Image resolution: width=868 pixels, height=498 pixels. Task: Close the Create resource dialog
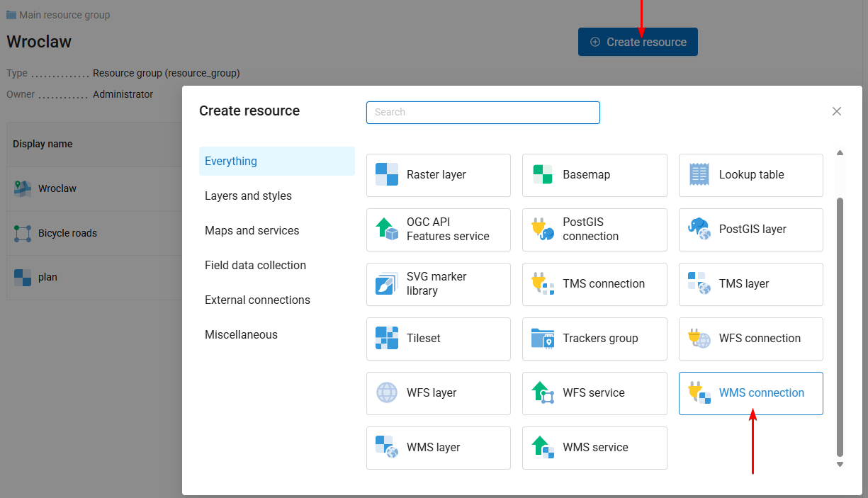click(x=837, y=111)
